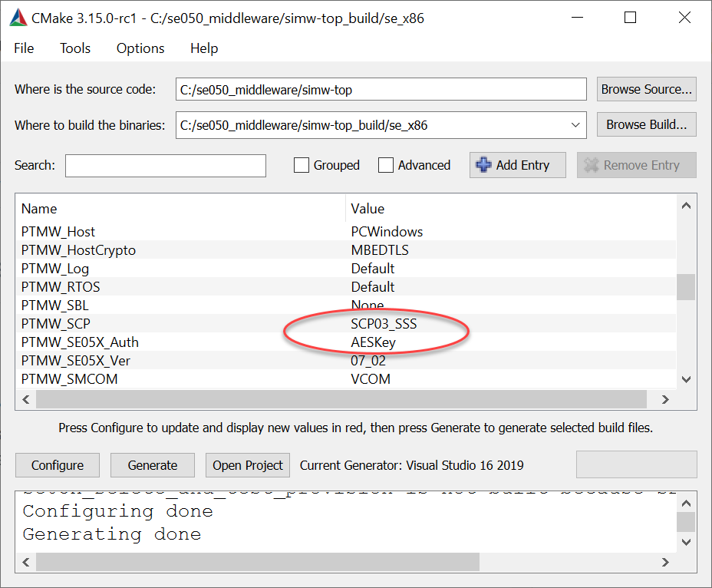Click the left arrow of the horizontal scrollbar
This screenshot has width=712, height=588.
point(25,399)
